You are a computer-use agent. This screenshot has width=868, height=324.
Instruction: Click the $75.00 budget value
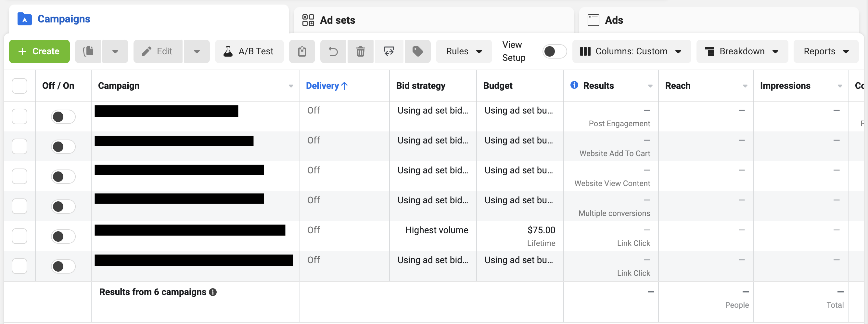541,230
